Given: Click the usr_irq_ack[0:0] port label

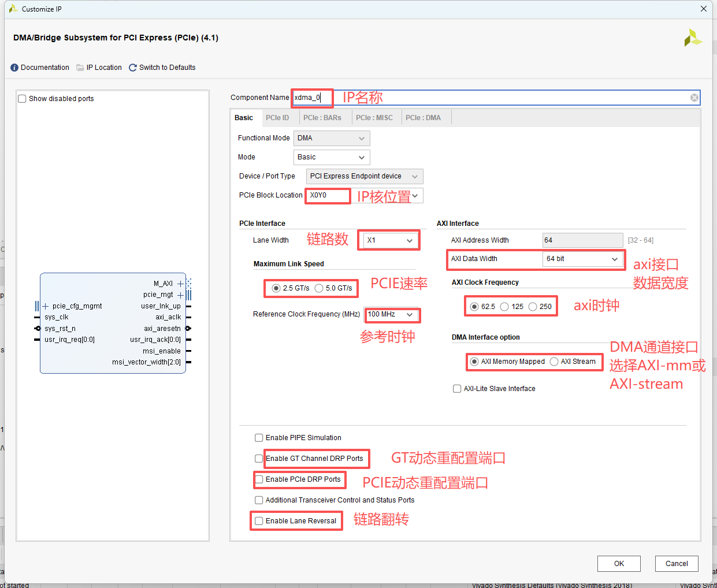Looking at the screenshot, I should [x=155, y=340].
